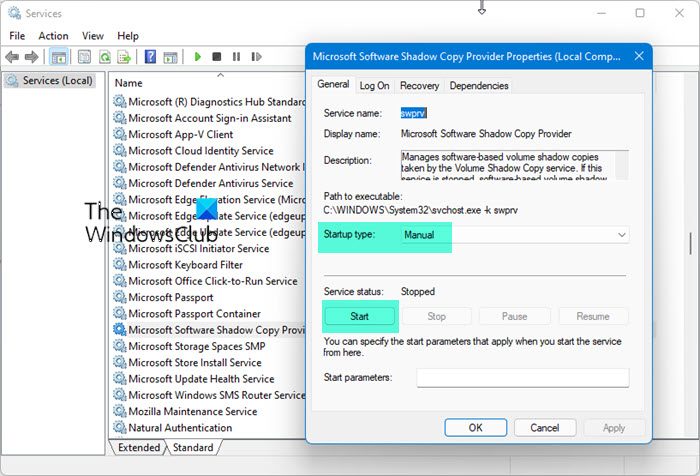This screenshot has height=476, width=700.
Task: Click the Stop Service square icon
Action: [x=217, y=57]
